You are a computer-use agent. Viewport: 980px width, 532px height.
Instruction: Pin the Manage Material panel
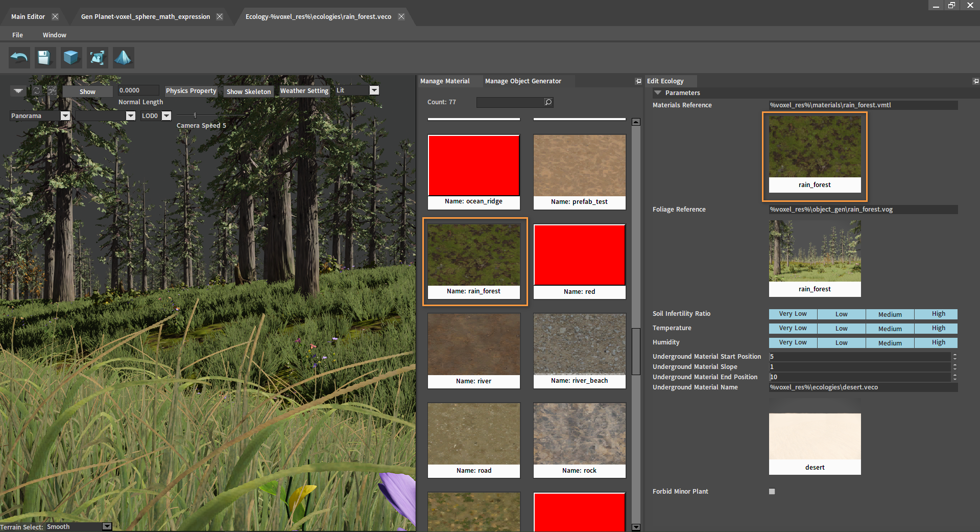click(638, 81)
